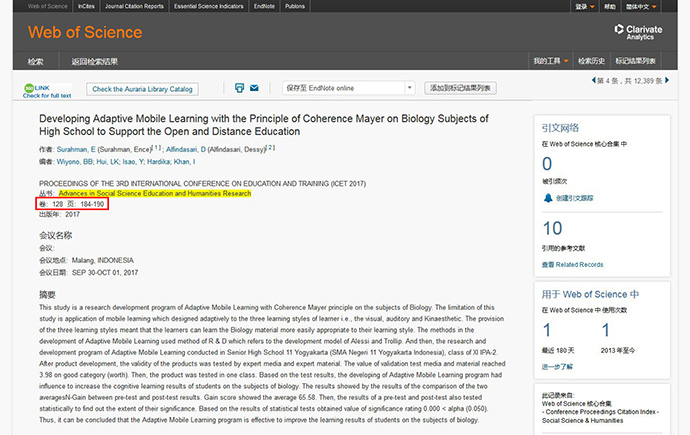
Task: Expand the 登录 sign-in dropdown
Action: tap(585, 6)
